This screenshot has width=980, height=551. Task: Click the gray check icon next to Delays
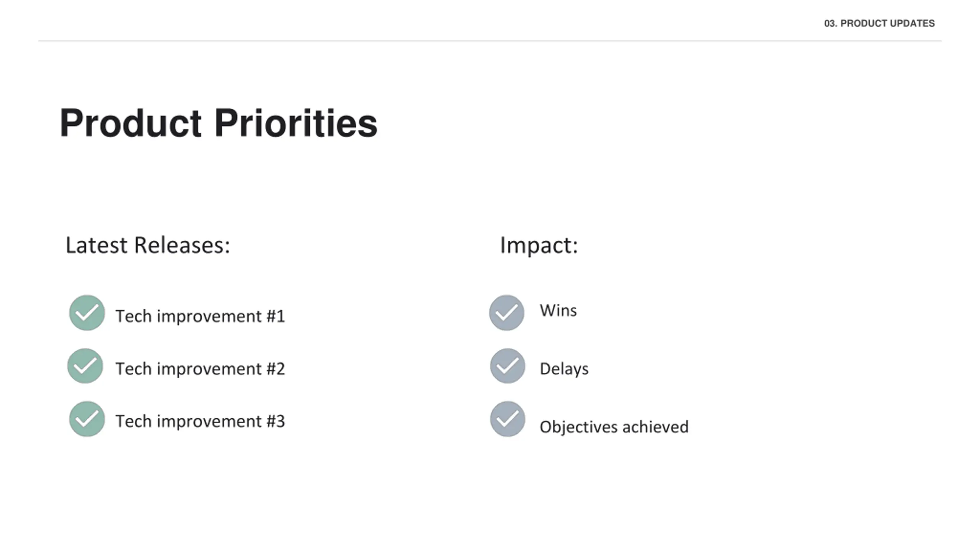508,366
